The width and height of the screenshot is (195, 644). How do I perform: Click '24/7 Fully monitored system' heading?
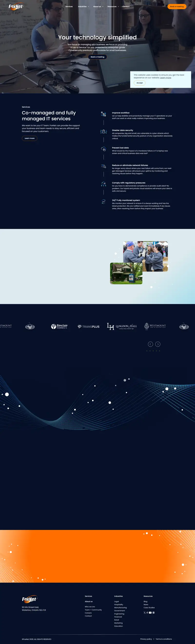tap(126, 200)
